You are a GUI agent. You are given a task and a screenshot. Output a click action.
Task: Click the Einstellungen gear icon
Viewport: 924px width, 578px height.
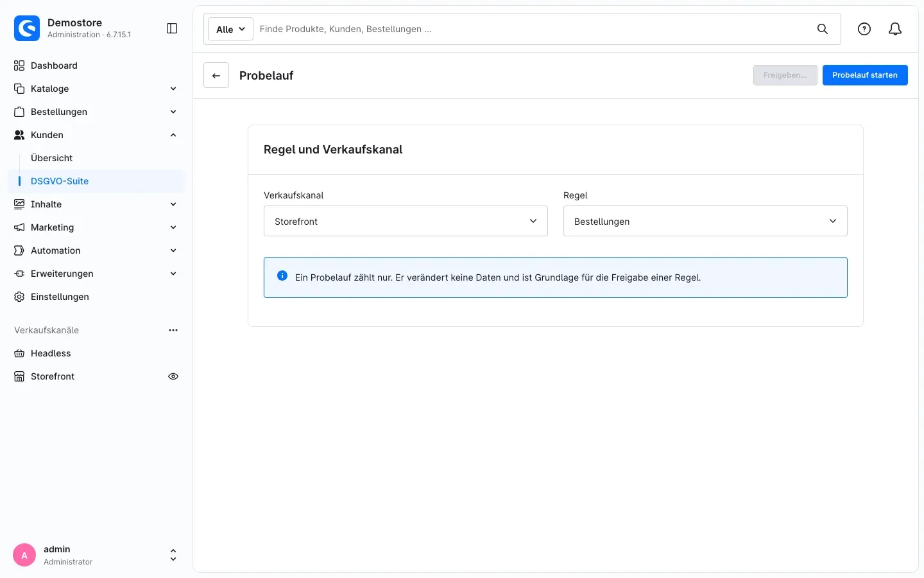[19, 297]
